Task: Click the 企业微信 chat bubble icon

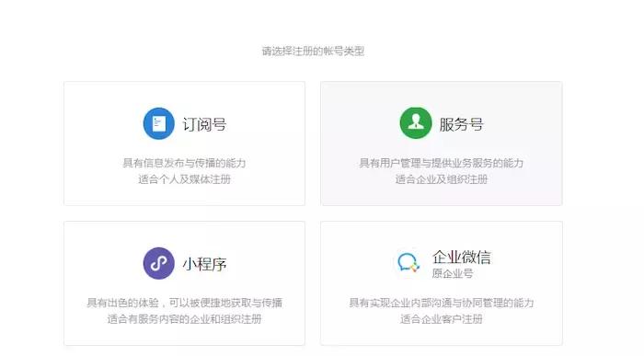Action: [x=408, y=263]
